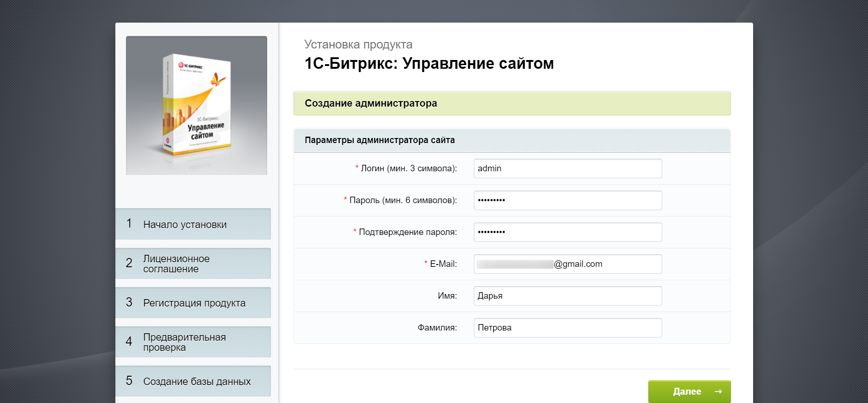Click the 1С-Битрикс: Управление сайтом title

[429, 63]
